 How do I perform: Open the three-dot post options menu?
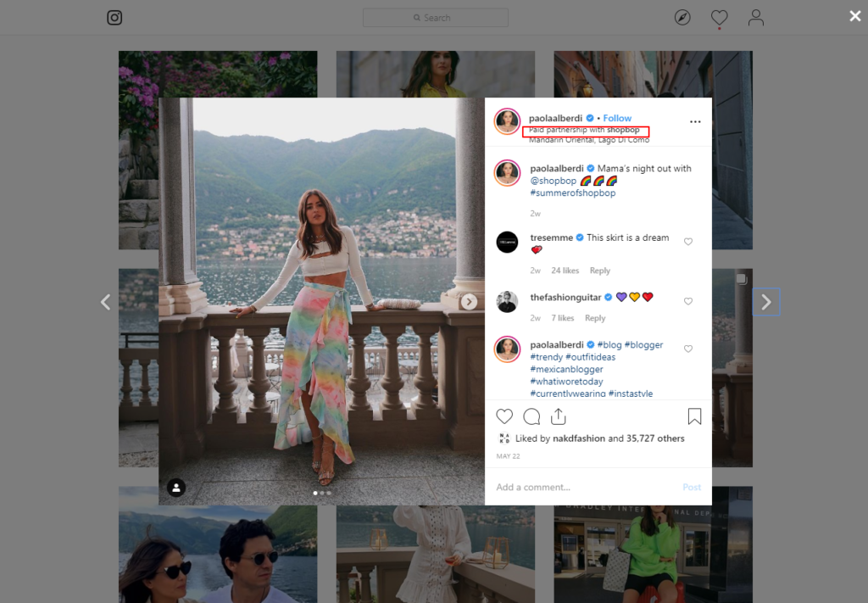[695, 122]
